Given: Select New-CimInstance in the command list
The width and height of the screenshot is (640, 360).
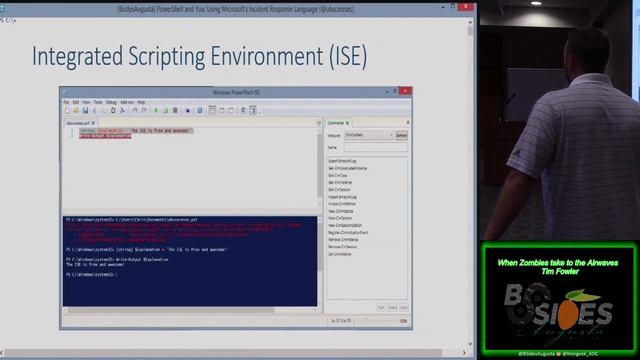Looking at the screenshot, I should (x=340, y=211).
